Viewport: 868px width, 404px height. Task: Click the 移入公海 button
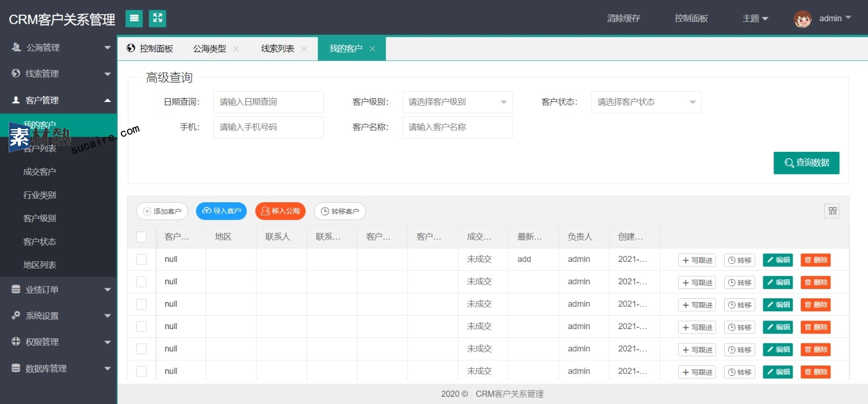coord(280,211)
